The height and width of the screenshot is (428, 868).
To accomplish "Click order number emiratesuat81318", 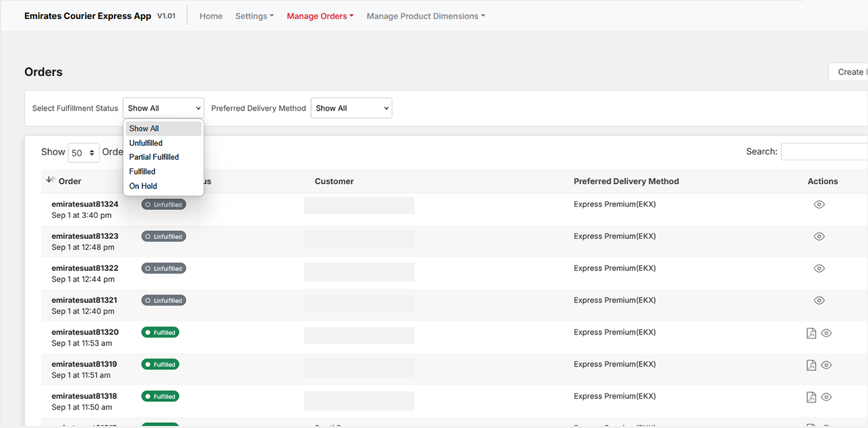I will [x=85, y=397].
